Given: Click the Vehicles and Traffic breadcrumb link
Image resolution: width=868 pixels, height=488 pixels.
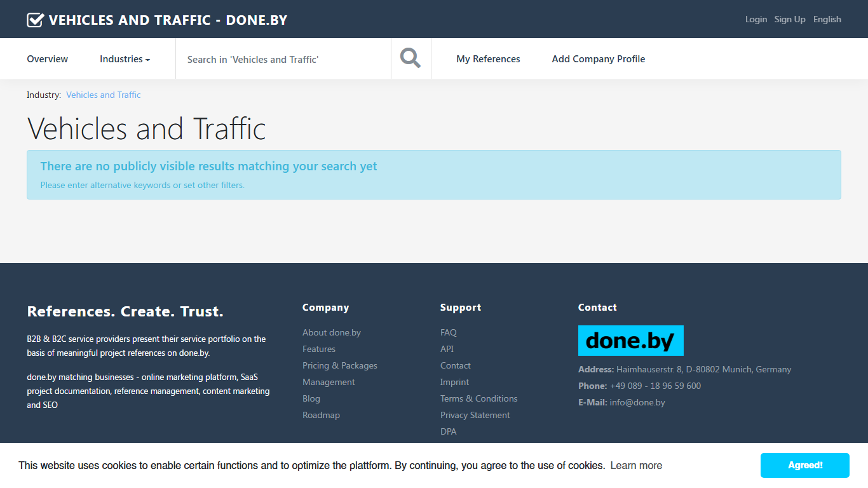Looking at the screenshot, I should 104,95.
